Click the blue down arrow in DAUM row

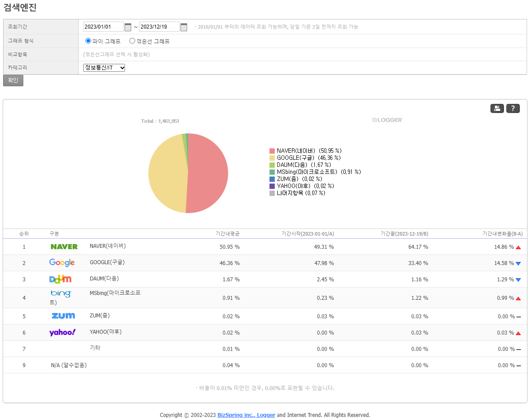tap(518, 280)
